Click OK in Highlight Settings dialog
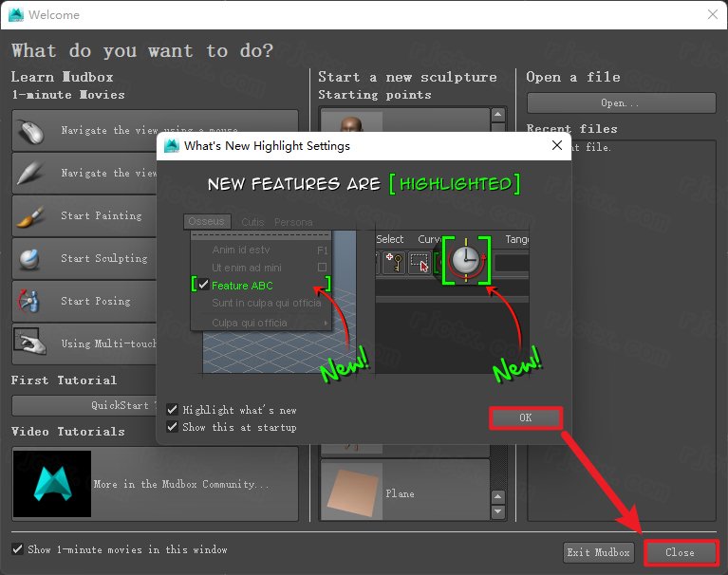Image resolution: width=728 pixels, height=575 pixels. 526,417
